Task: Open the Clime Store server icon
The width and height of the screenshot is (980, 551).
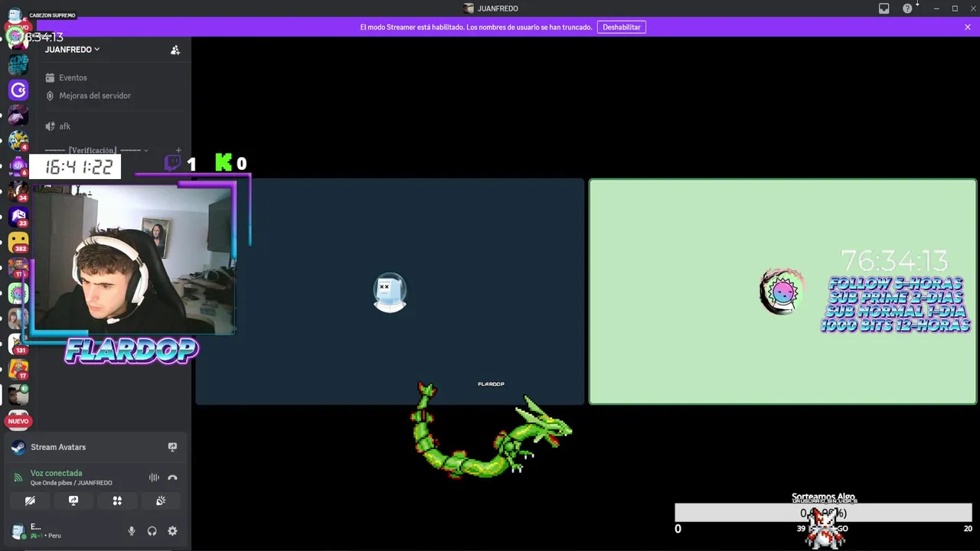Action: tap(18, 64)
